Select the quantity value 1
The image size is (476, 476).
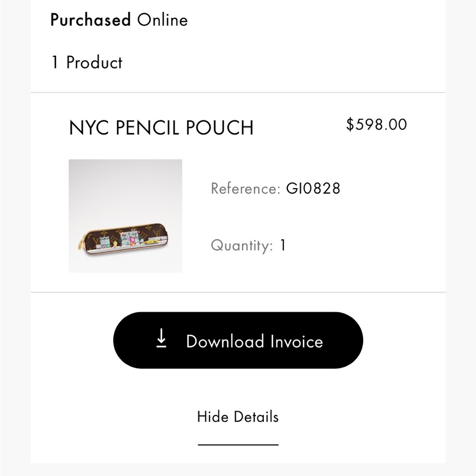click(x=283, y=246)
